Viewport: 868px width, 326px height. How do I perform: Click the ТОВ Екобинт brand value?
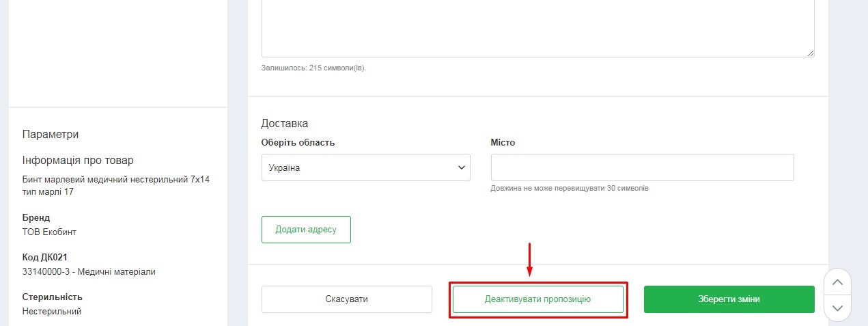(x=49, y=232)
